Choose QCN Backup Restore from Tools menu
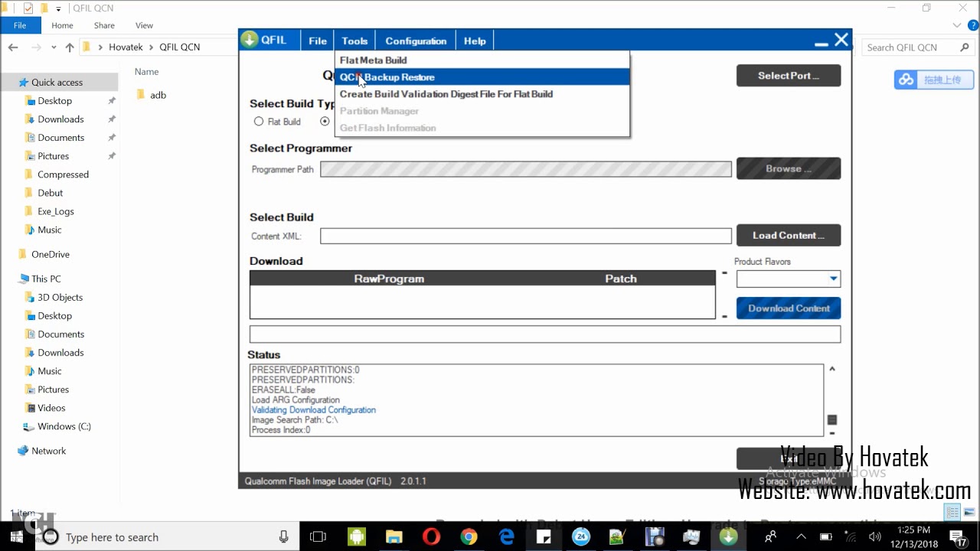Screen dimensions: 980x551 tap(482, 77)
